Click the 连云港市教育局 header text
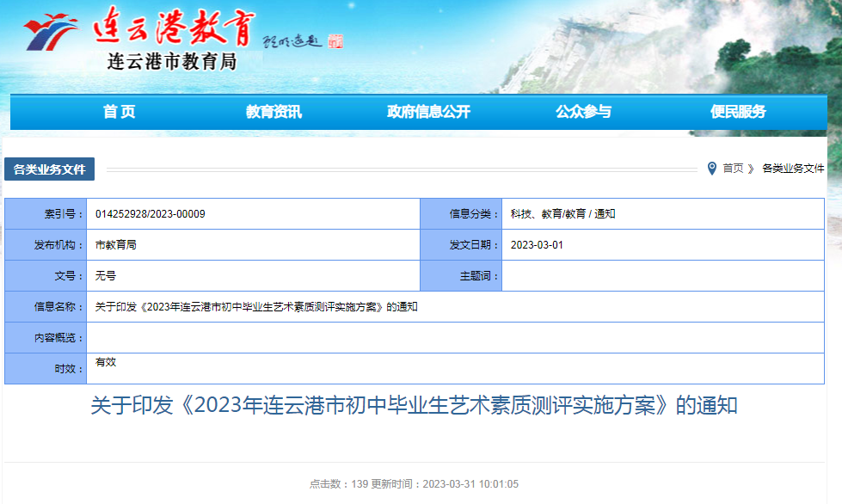This screenshot has width=842, height=504. [172, 62]
